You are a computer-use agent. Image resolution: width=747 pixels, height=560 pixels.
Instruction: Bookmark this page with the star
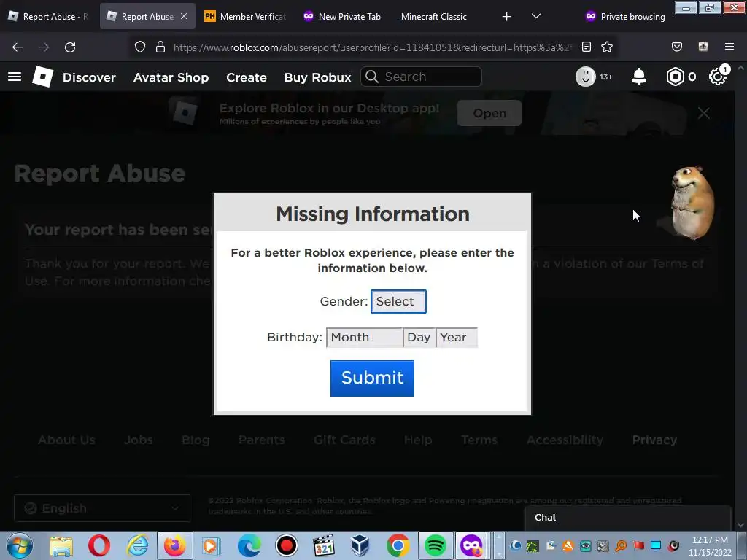(607, 47)
